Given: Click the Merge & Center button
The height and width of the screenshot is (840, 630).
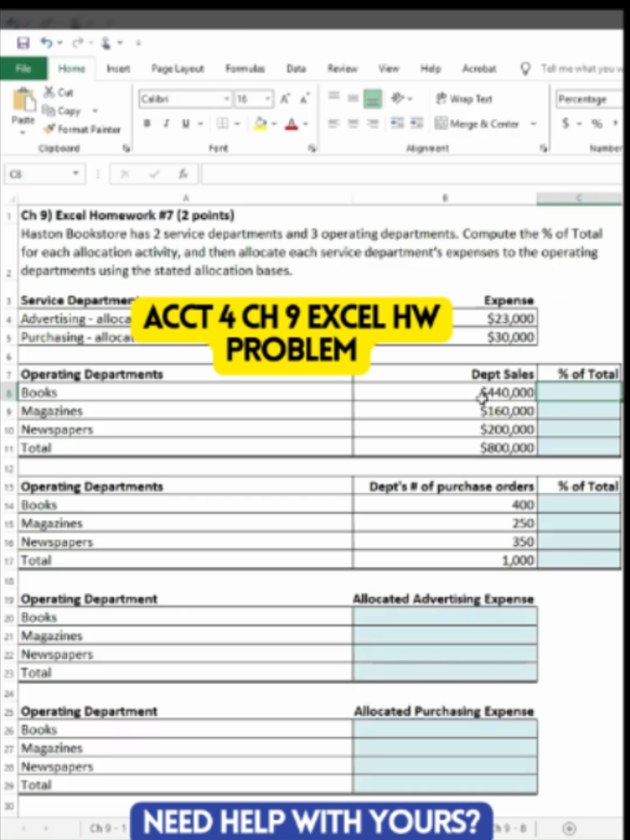Looking at the screenshot, I should (x=477, y=124).
